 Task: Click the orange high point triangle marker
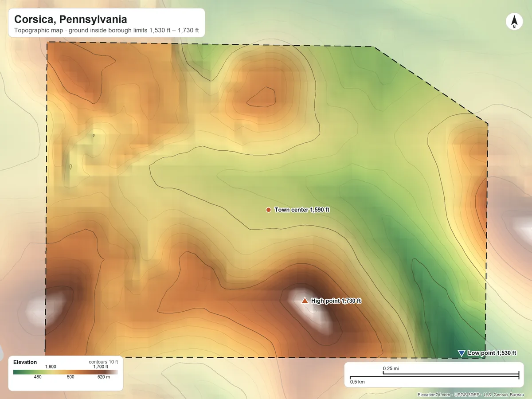click(x=305, y=301)
